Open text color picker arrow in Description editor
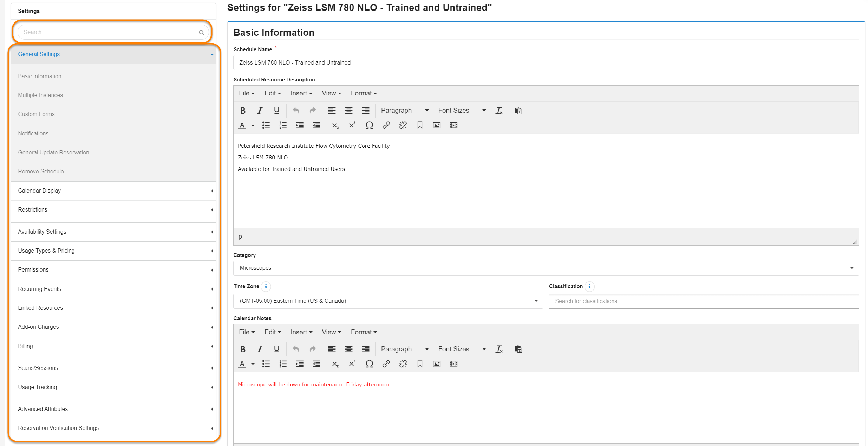 pos(253,126)
